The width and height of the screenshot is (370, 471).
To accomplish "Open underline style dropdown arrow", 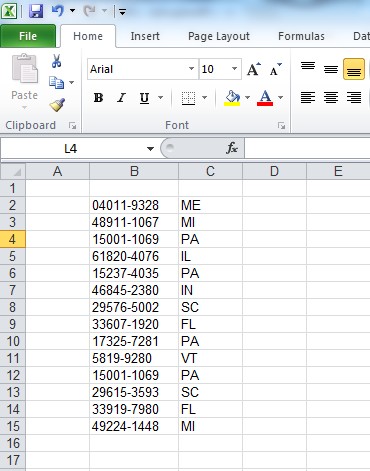I will pos(161,98).
